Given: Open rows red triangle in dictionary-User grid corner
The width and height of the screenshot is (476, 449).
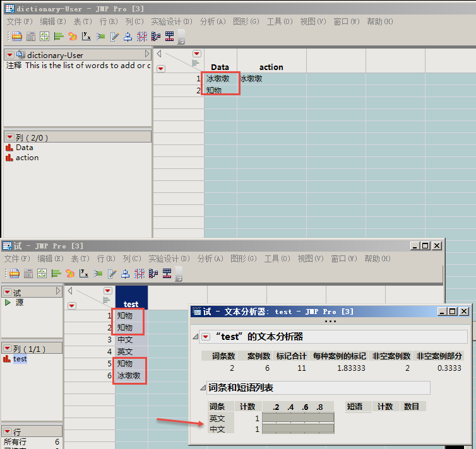Looking at the screenshot, I should 161,69.
